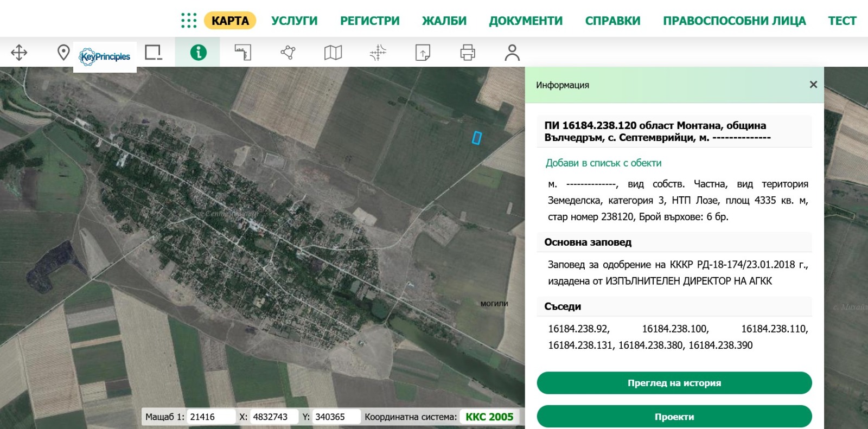This screenshot has height=429, width=868.
Task: Click neighbor parcel 16184.238.390
Action: click(720, 345)
